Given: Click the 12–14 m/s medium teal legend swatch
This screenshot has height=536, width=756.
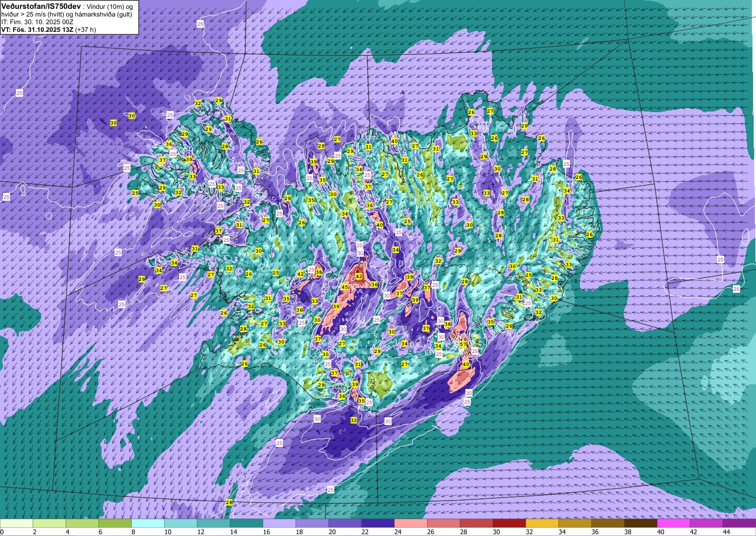Looking at the screenshot, I should point(214,523).
